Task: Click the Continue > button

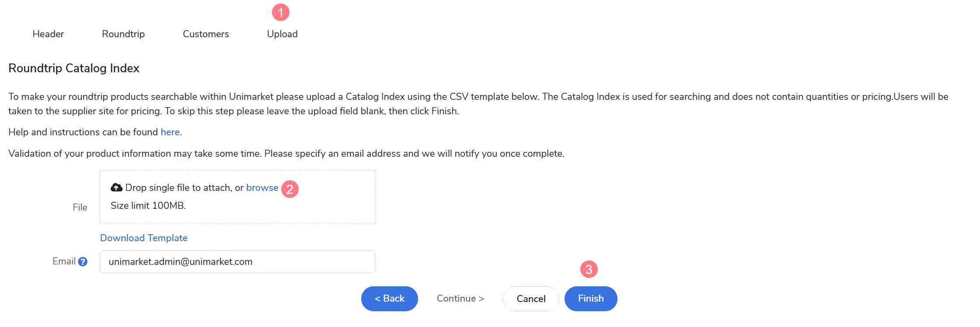Action: pos(460,299)
